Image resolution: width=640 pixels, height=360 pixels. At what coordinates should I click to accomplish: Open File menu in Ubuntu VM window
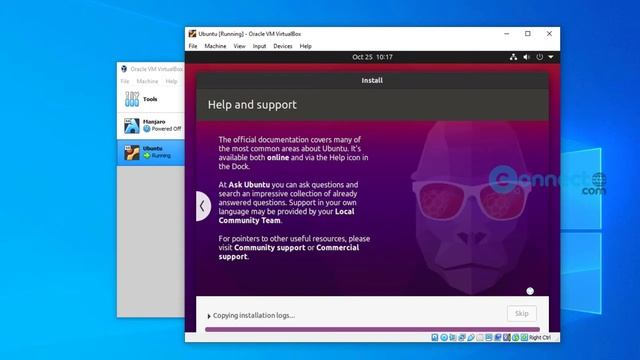click(x=193, y=46)
